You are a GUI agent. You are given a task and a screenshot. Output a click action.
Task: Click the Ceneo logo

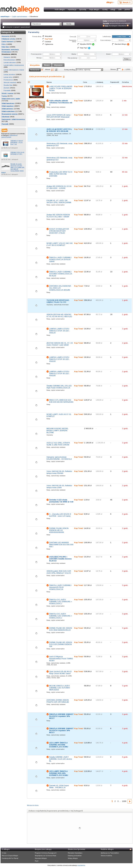4,130
